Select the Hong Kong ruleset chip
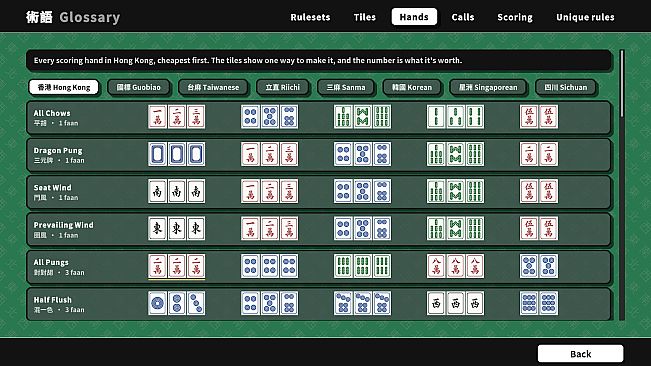Image resolution: width=651 pixels, height=366 pixels. click(64, 87)
